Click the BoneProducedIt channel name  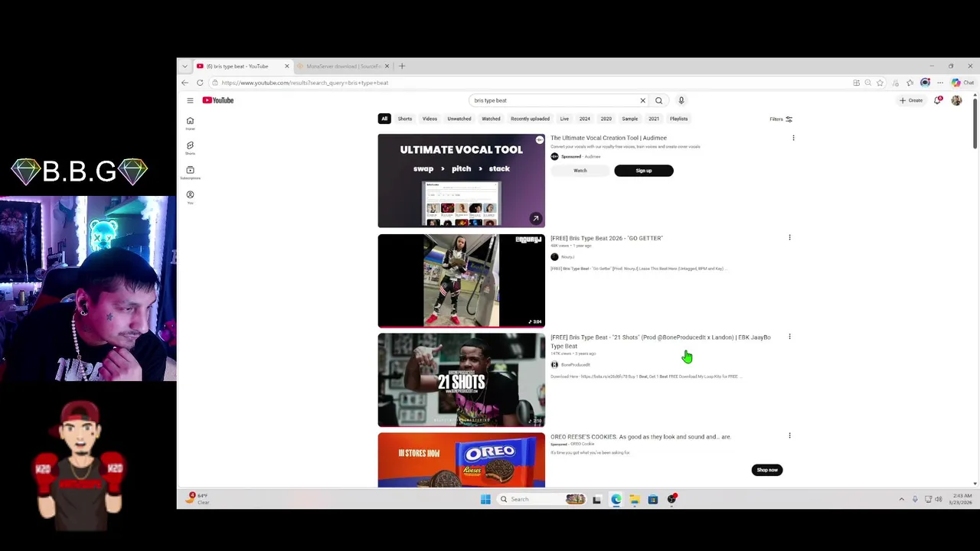(x=575, y=364)
